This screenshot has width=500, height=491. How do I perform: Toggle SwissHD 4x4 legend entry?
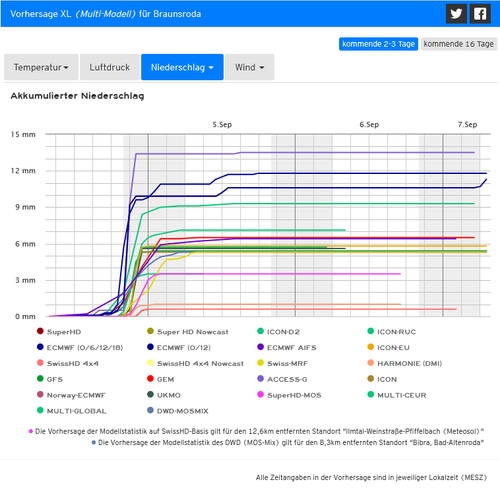tap(68, 363)
